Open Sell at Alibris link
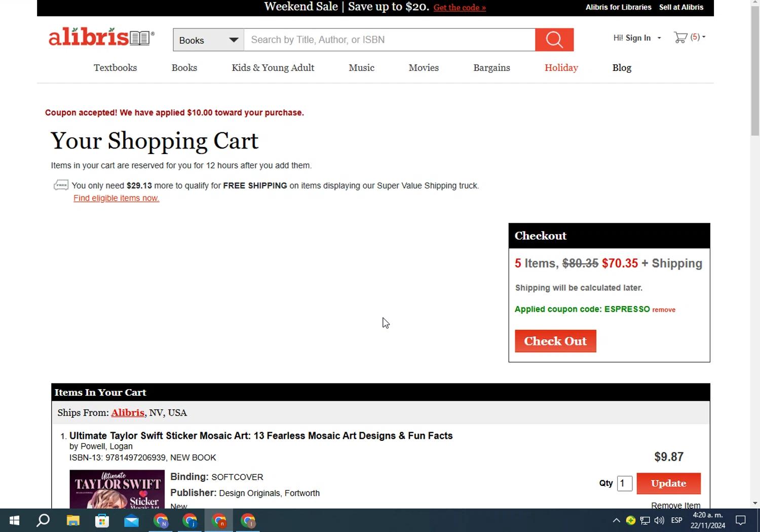This screenshot has height=532, width=760. (x=681, y=7)
